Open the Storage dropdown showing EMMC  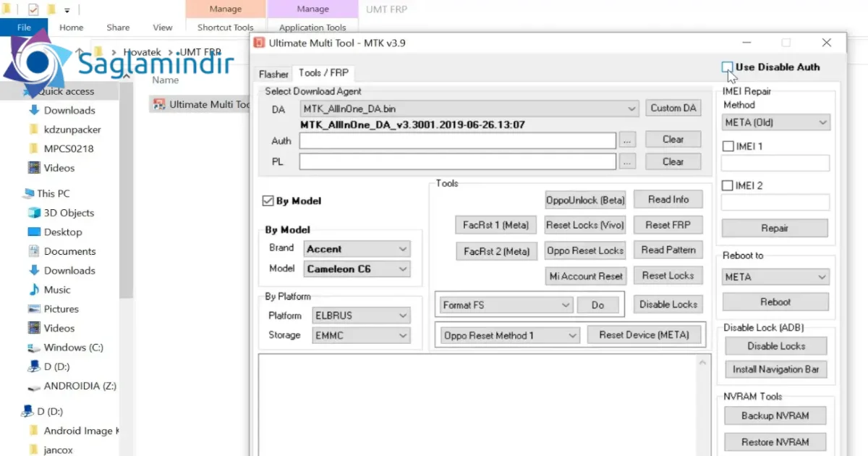click(x=361, y=335)
